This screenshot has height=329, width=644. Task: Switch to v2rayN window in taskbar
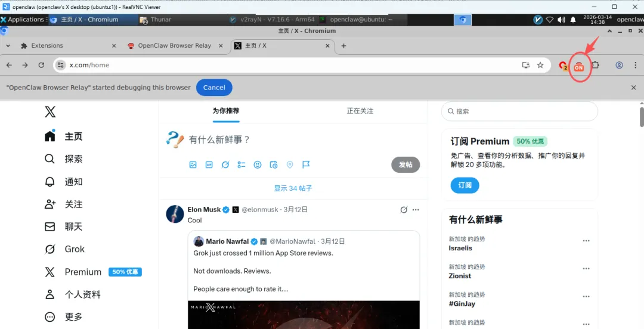click(x=272, y=19)
